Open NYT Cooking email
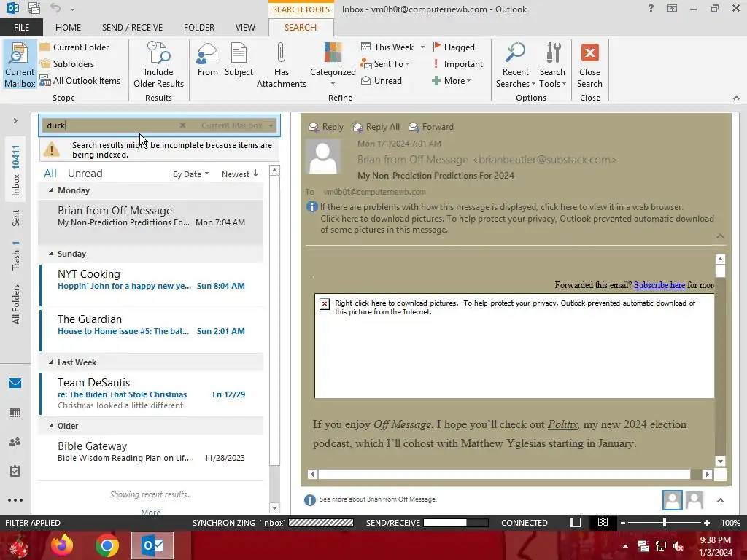The image size is (747, 560). click(151, 285)
